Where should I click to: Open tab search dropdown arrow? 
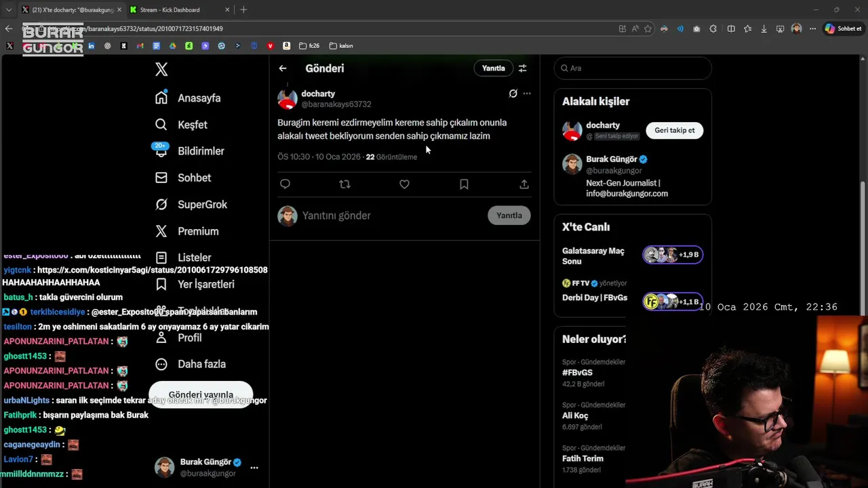9,9
